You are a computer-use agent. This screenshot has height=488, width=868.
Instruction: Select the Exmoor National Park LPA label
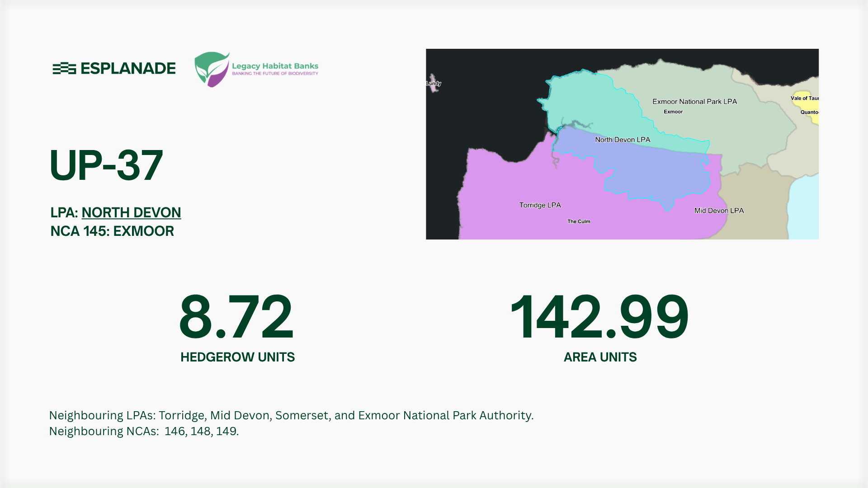pos(694,102)
